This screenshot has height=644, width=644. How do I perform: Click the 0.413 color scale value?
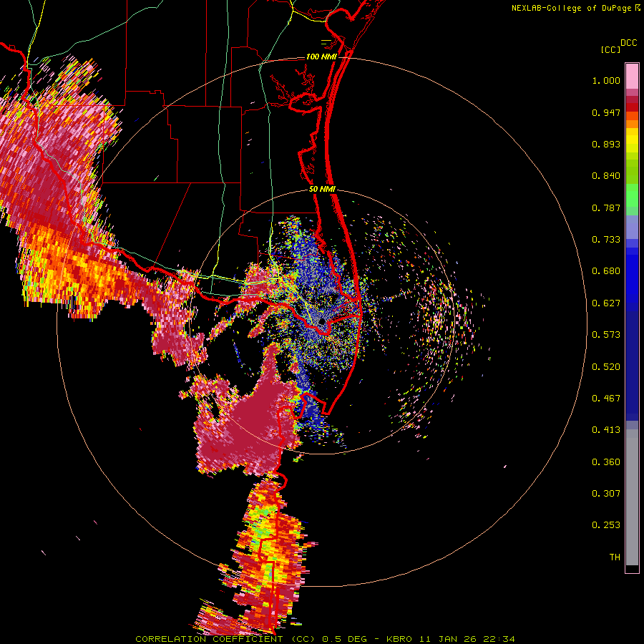tap(606, 430)
